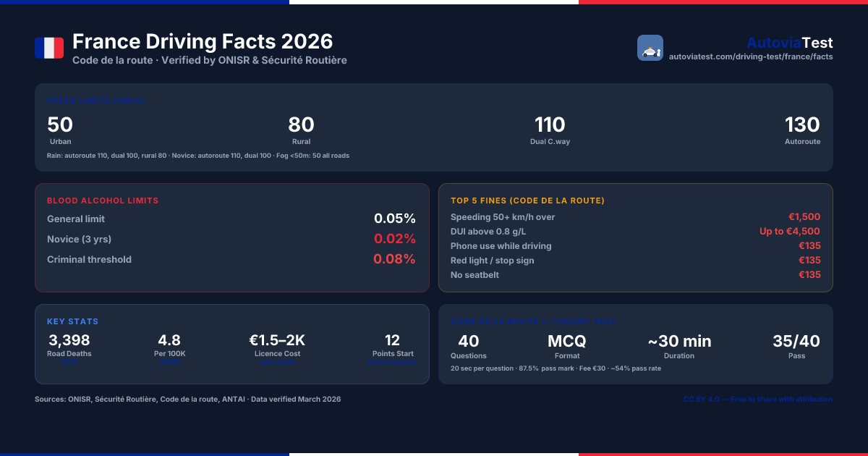The height and width of the screenshot is (456, 868).
Task: Click the 50 Urban speed limit
Action: [x=60, y=130]
